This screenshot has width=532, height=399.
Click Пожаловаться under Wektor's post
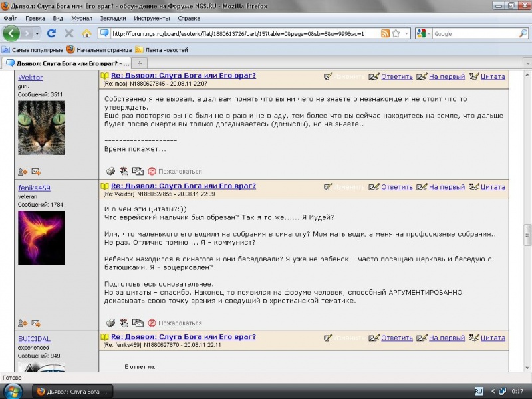click(x=180, y=171)
